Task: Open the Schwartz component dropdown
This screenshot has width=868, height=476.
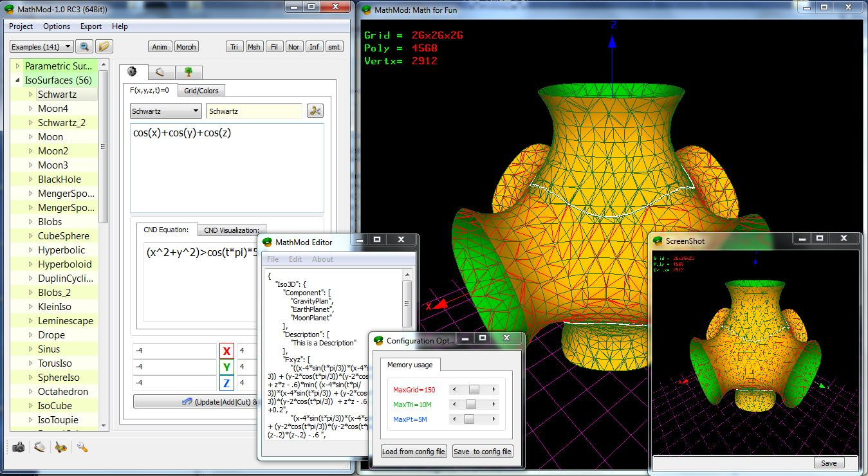Action: tap(165, 111)
